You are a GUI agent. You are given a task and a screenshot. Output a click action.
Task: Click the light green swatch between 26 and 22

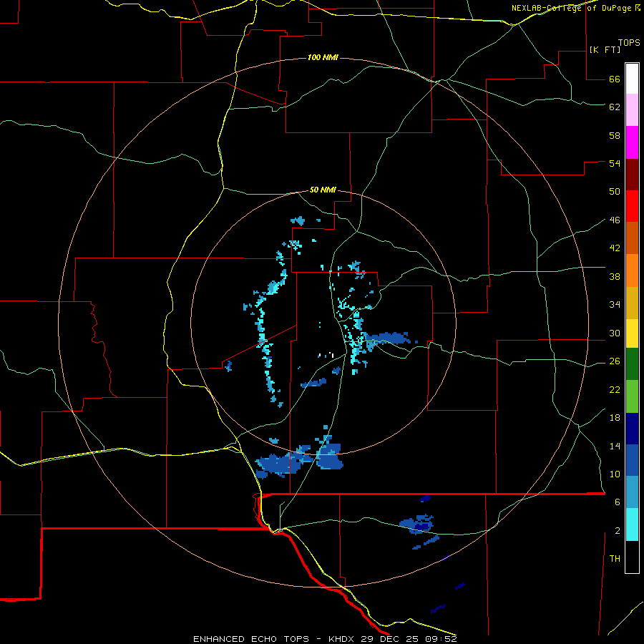[x=632, y=396]
